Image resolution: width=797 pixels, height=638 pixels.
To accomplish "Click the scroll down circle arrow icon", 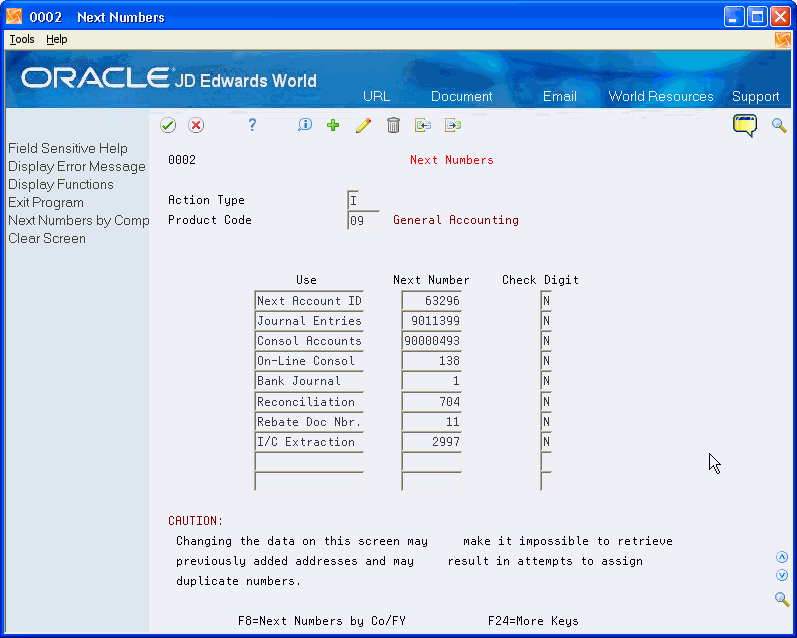I will click(x=782, y=575).
